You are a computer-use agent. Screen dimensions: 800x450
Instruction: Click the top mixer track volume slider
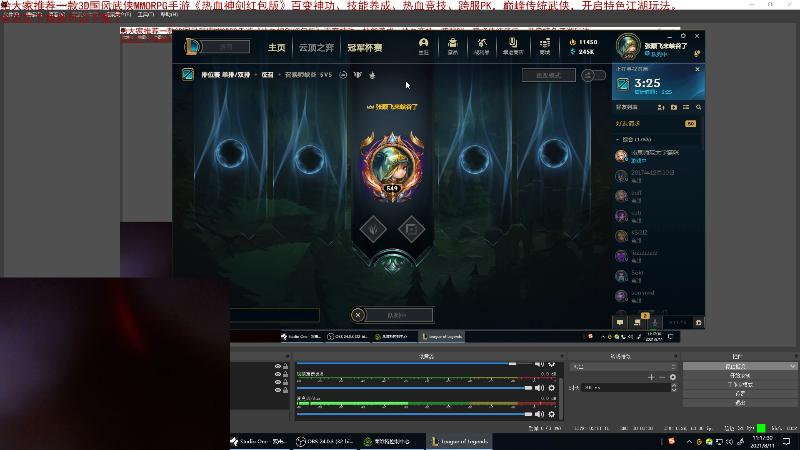point(415,364)
